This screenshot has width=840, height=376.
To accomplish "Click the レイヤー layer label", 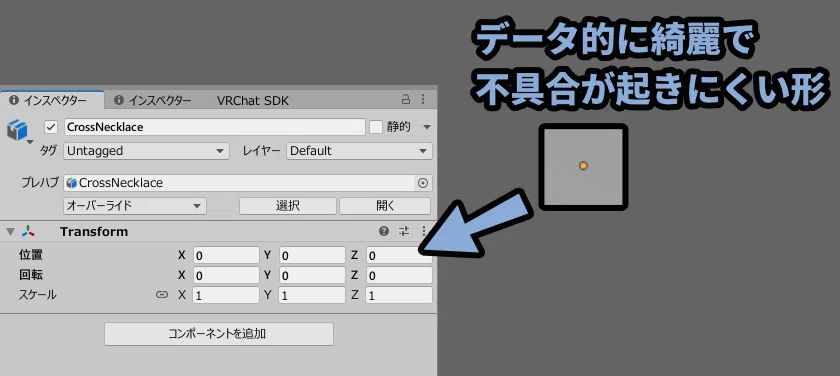I will [x=261, y=151].
